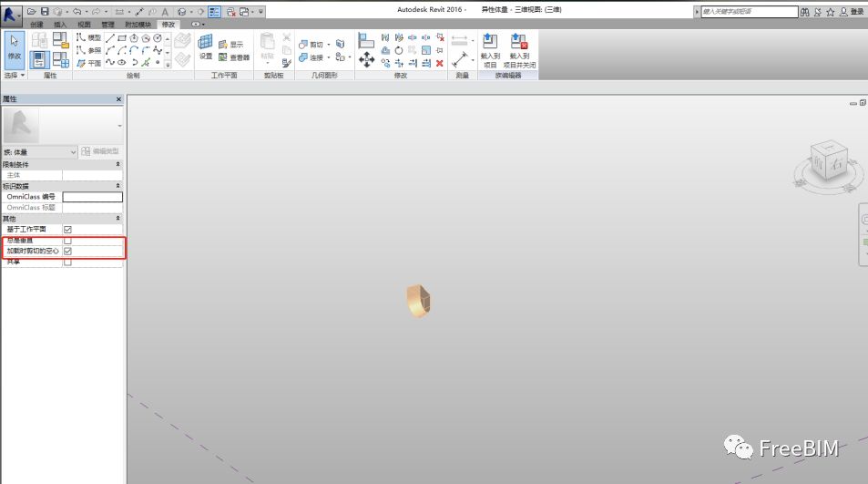Undo the last action
This screenshot has height=484, width=868.
tap(77, 11)
